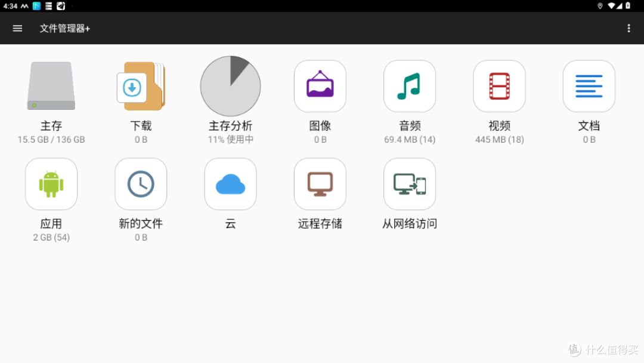Screen dimensions: 644x363
Task: Open the 视频 video film icon
Action: 499,86
